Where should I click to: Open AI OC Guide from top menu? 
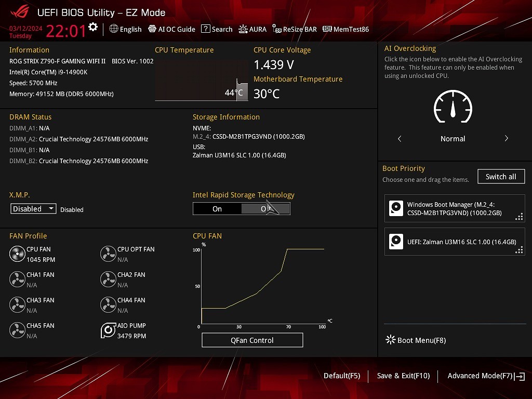171,29
